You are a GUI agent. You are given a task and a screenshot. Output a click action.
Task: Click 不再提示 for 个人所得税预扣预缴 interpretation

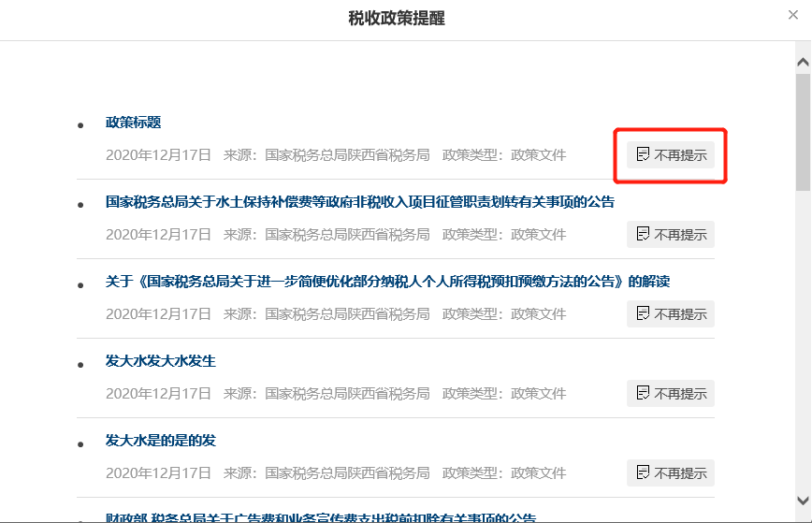coord(671,313)
